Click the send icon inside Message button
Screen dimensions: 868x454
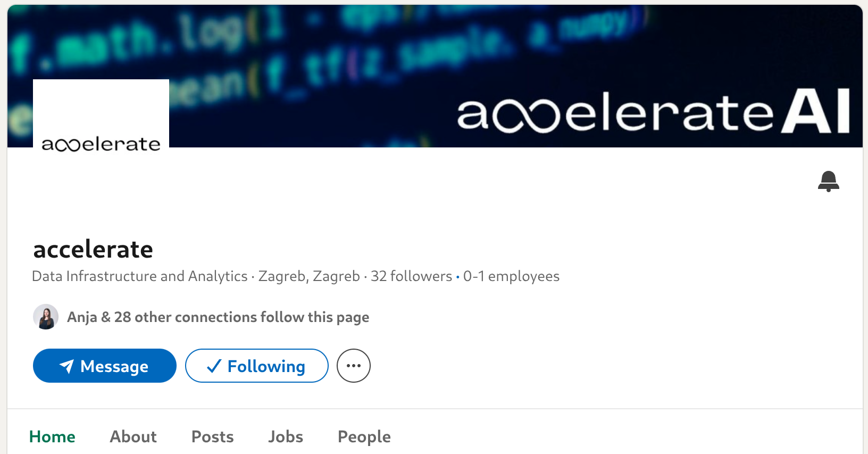(x=68, y=366)
